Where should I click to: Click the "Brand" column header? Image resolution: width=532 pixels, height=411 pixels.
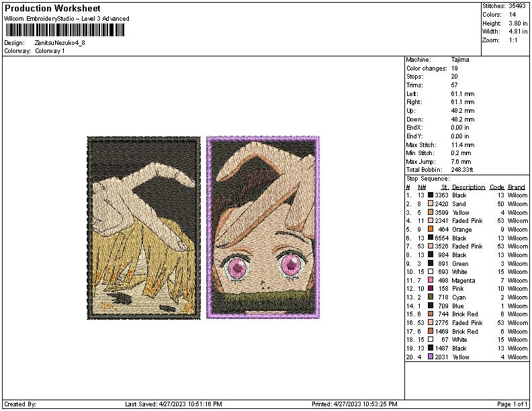[517, 187]
